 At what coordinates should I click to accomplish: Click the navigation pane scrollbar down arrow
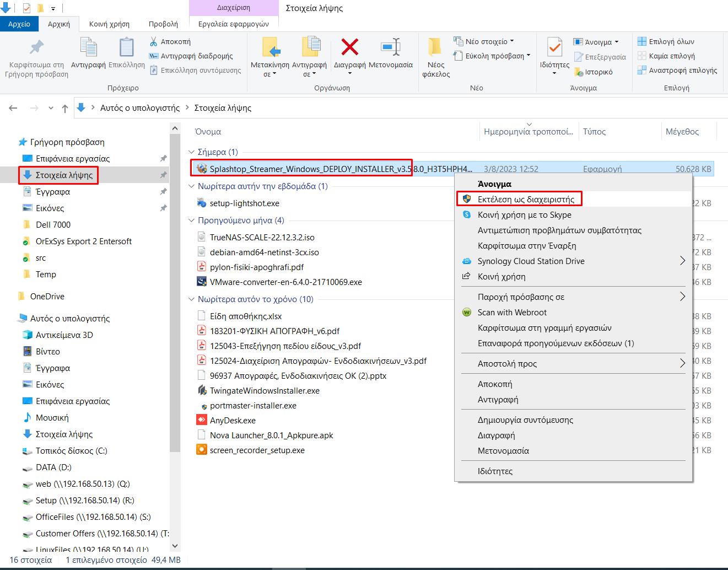175,546
